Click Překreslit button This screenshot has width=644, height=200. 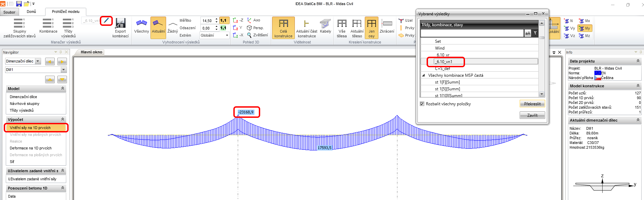point(532,104)
